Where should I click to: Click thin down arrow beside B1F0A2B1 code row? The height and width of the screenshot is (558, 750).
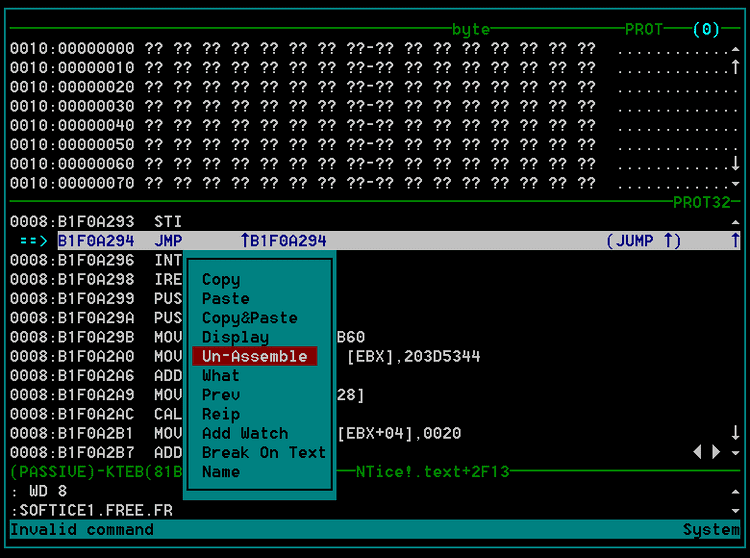(735, 433)
